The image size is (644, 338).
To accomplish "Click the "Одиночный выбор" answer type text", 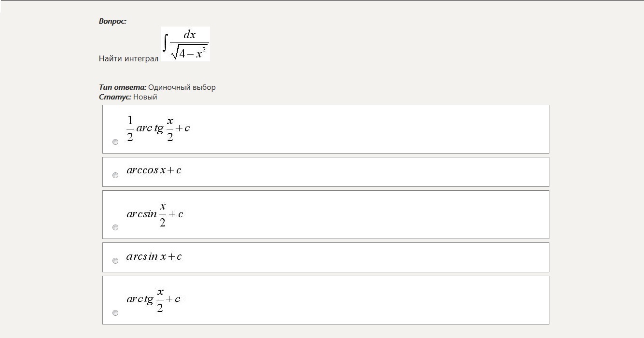I will click(x=182, y=87).
